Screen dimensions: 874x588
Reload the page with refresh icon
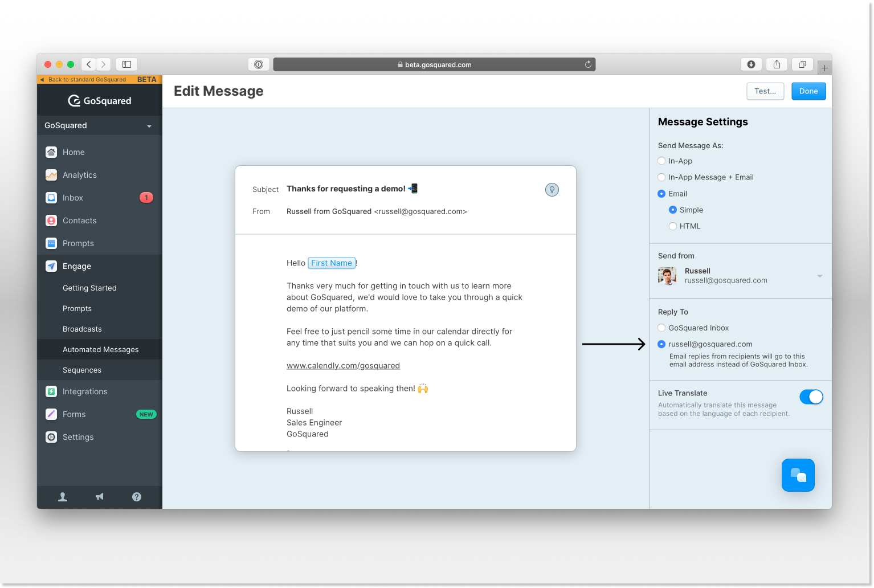[x=588, y=64]
